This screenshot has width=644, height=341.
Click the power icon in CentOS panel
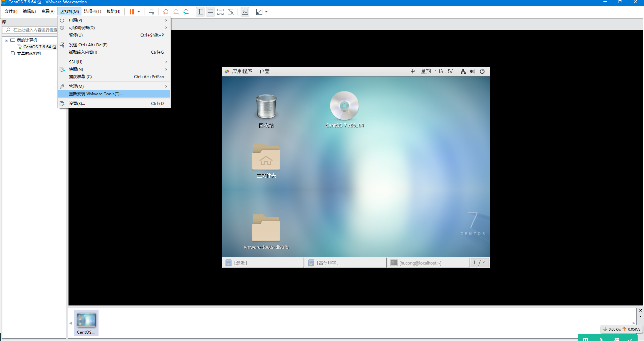[482, 71]
